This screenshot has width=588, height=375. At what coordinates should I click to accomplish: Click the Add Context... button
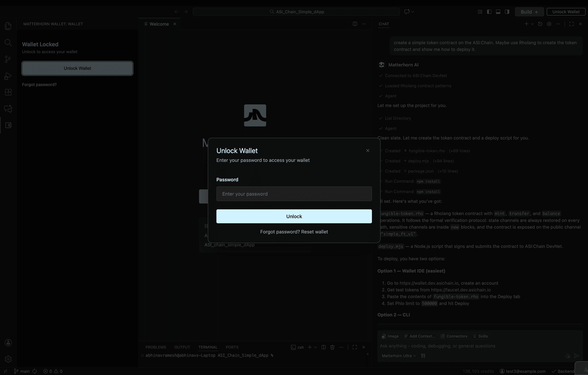coord(419,336)
